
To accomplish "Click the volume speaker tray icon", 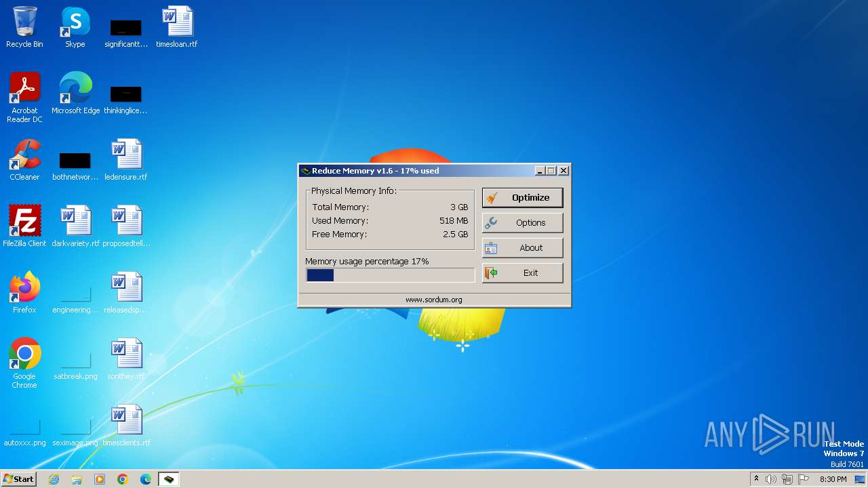I will pyautogui.click(x=771, y=479).
